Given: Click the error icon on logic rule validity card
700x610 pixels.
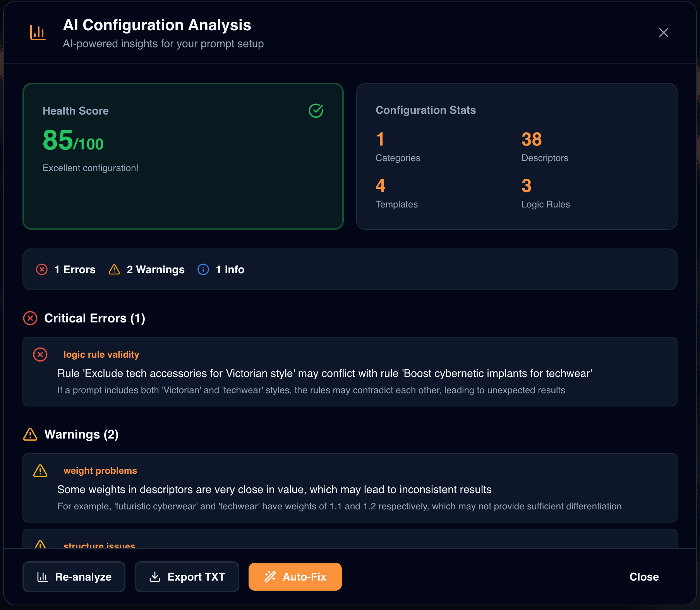Looking at the screenshot, I should coord(40,355).
